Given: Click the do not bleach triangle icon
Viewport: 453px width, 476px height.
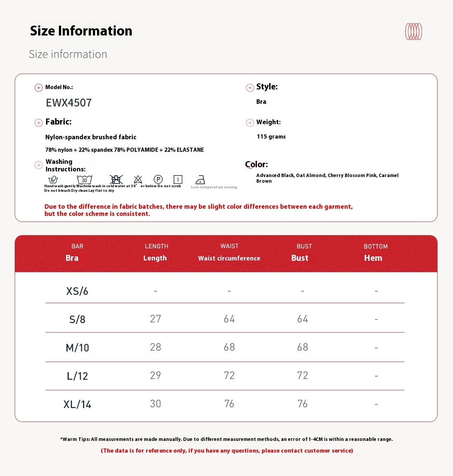Looking at the screenshot, I should pos(138,179).
